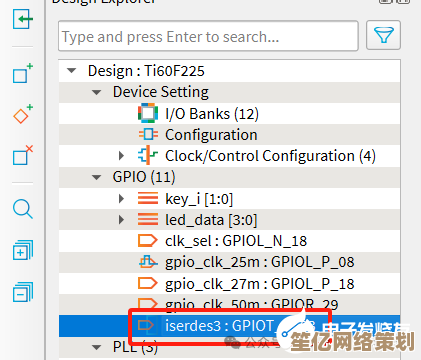Image resolution: width=421 pixels, height=360 pixels.
Task: Click the orange diamond create icon
Action: (23, 114)
